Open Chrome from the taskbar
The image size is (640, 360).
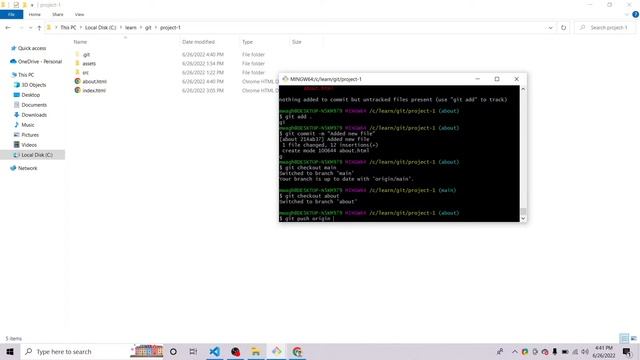point(297,352)
